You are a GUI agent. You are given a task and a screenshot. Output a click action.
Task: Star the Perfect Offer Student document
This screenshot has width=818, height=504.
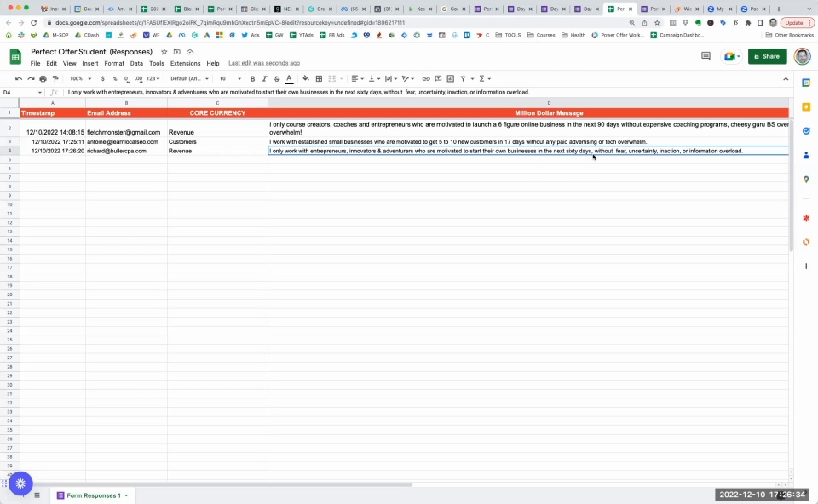click(x=164, y=52)
